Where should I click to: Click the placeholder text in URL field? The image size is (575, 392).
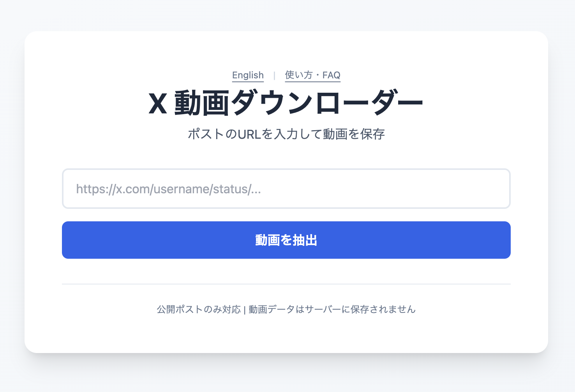169,189
